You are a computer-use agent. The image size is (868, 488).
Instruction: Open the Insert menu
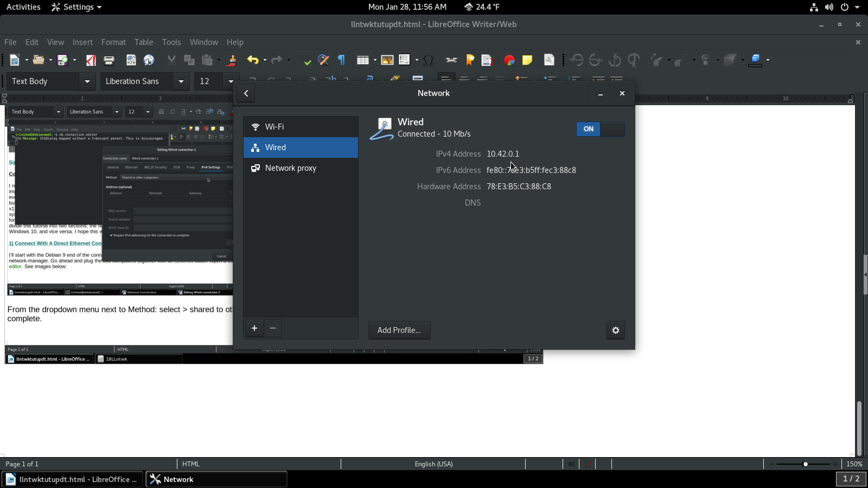(82, 42)
